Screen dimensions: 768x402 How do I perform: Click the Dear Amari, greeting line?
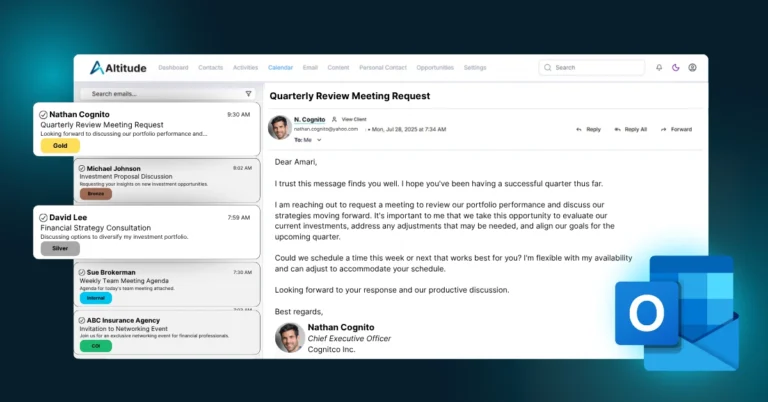click(x=296, y=162)
